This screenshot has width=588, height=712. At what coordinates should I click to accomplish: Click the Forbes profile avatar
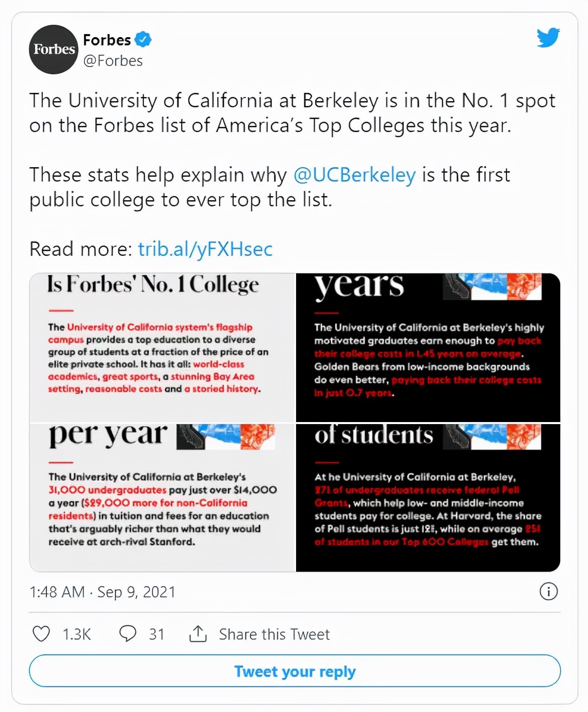[x=54, y=50]
